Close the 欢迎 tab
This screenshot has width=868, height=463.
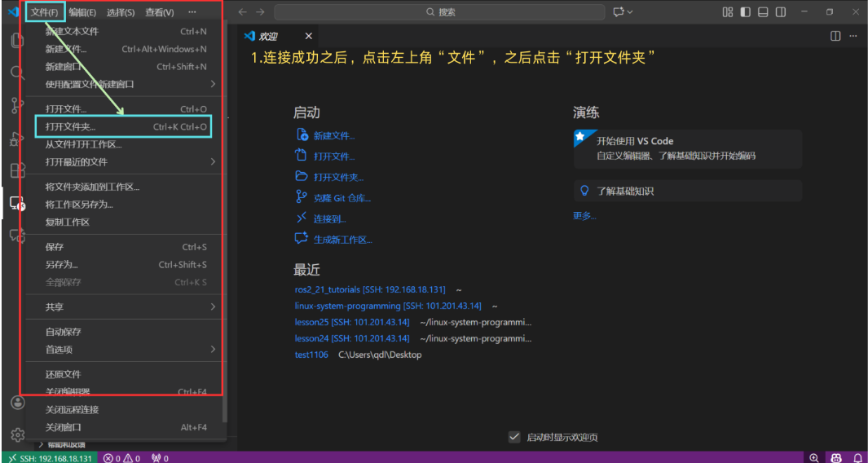tap(309, 36)
